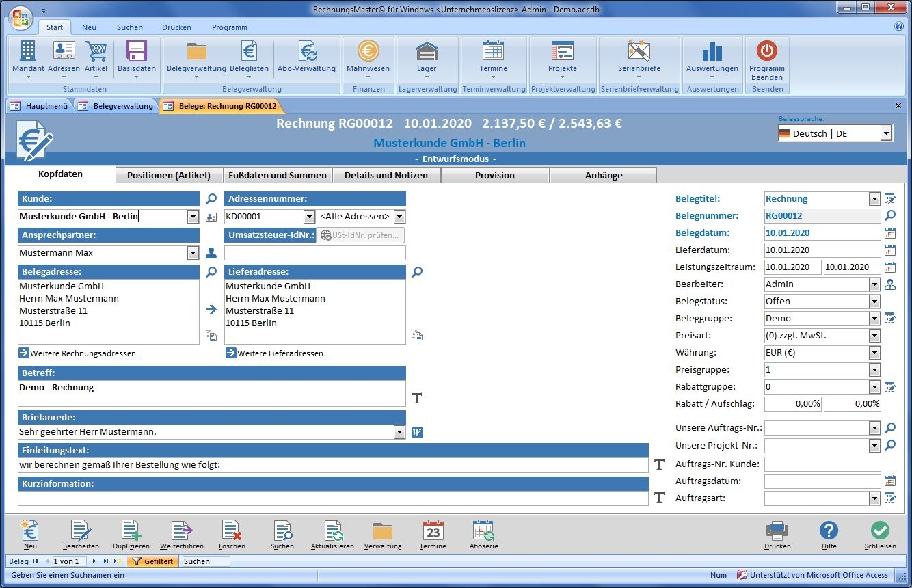The height and width of the screenshot is (588, 912).
Task: Expand the Preisart dropdown
Action: (874, 336)
